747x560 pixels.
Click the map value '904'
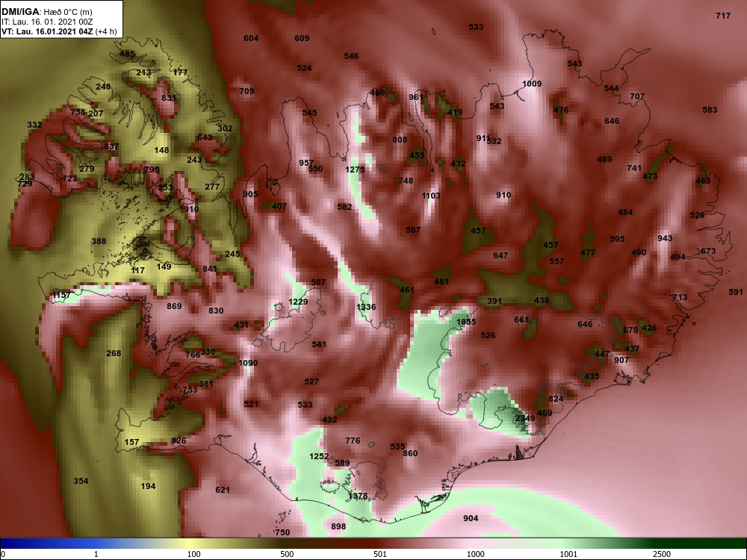[471, 519]
